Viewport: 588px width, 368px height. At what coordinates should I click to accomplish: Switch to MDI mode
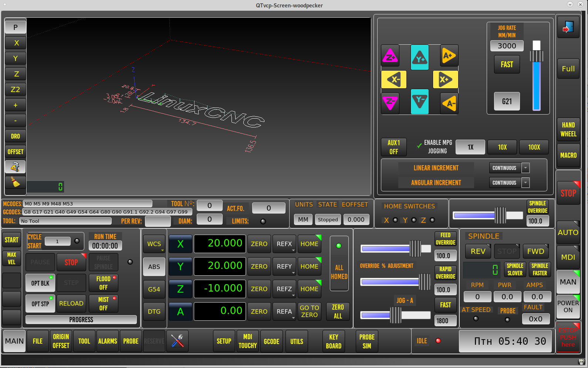click(568, 257)
